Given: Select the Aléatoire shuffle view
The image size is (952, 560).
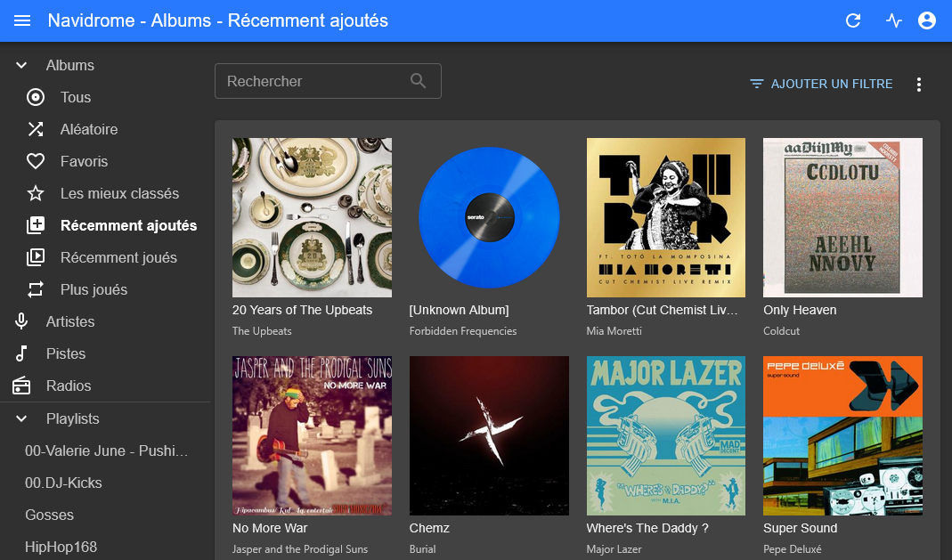Looking at the screenshot, I should tap(88, 129).
